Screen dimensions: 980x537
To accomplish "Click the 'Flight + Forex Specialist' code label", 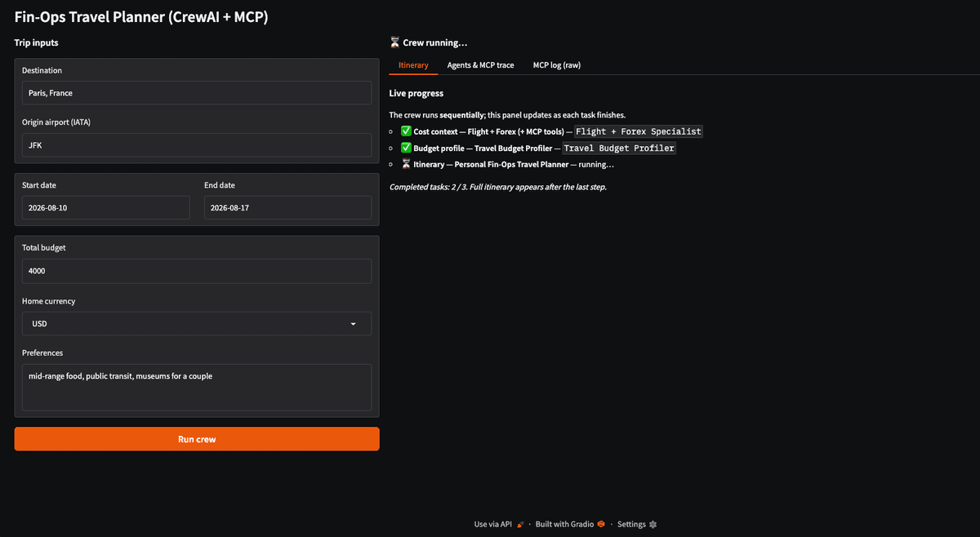I will [x=638, y=131].
